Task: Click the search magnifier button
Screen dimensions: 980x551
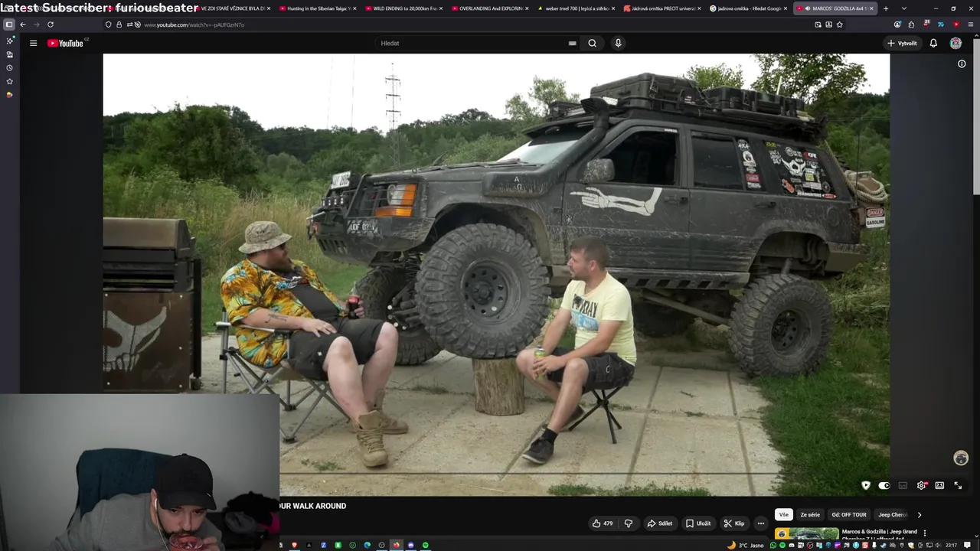Action: click(592, 43)
